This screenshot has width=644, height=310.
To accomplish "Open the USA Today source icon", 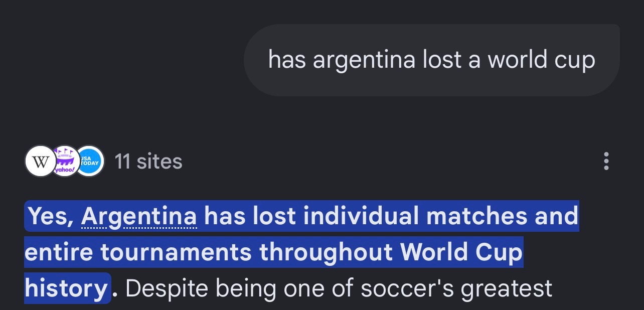I will tap(89, 162).
